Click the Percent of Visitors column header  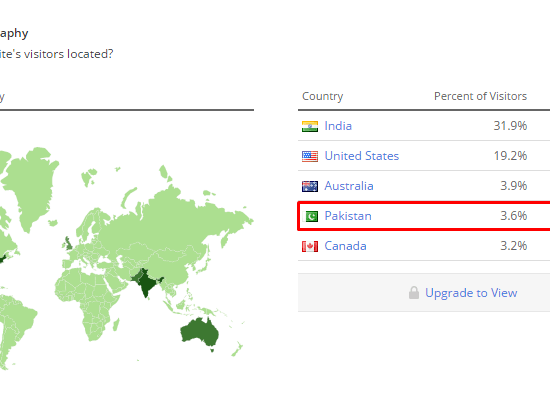(x=480, y=96)
